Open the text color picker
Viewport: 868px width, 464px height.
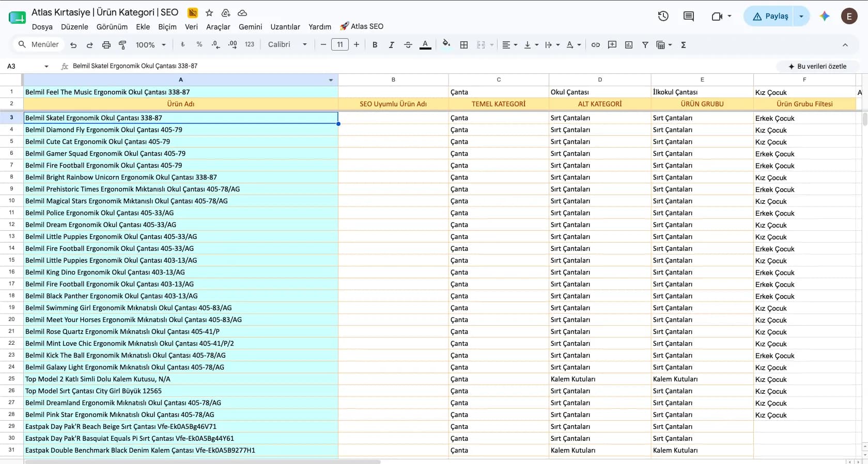425,45
